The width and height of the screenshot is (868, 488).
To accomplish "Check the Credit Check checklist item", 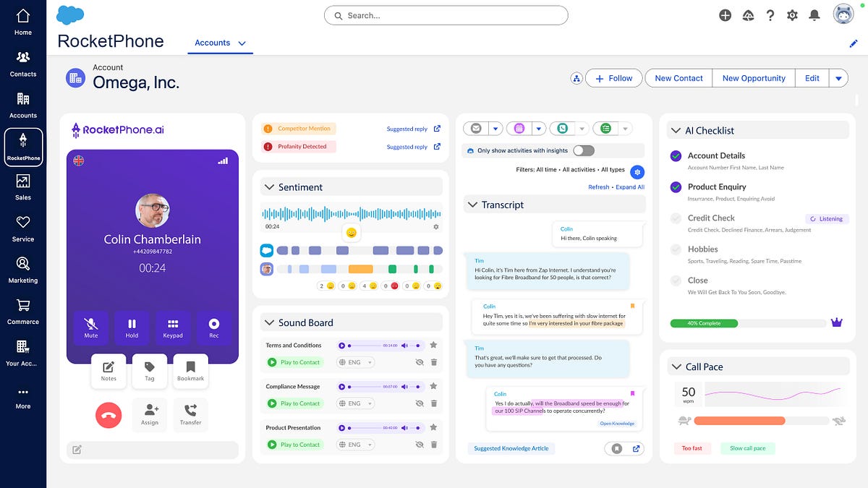I will tap(676, 218).
